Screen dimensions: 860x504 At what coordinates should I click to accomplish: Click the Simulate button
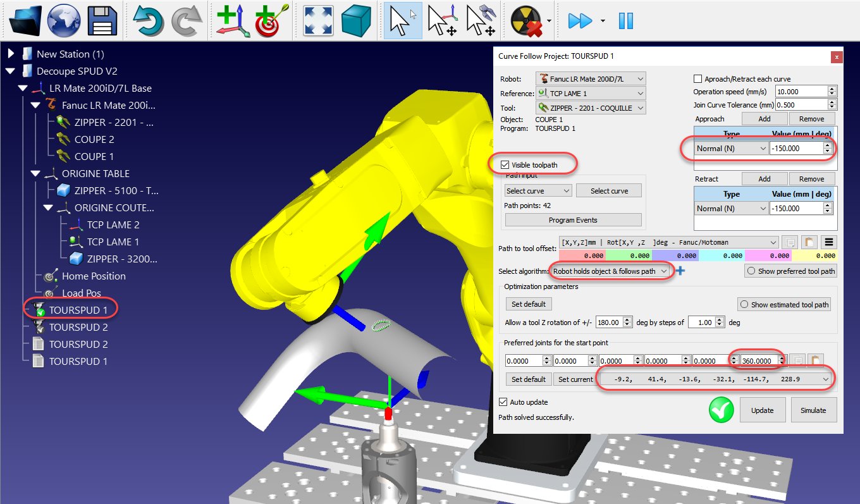pos(813,410)
